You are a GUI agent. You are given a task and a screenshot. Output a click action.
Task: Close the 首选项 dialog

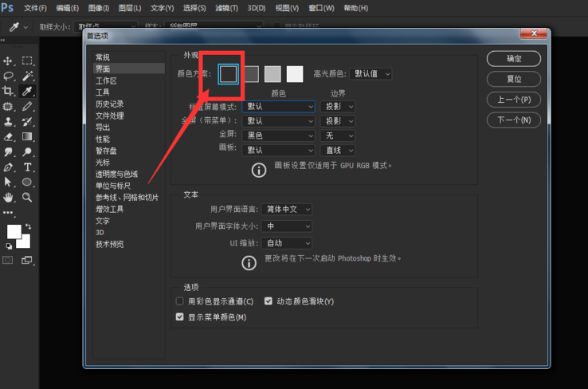click(534, 33)
